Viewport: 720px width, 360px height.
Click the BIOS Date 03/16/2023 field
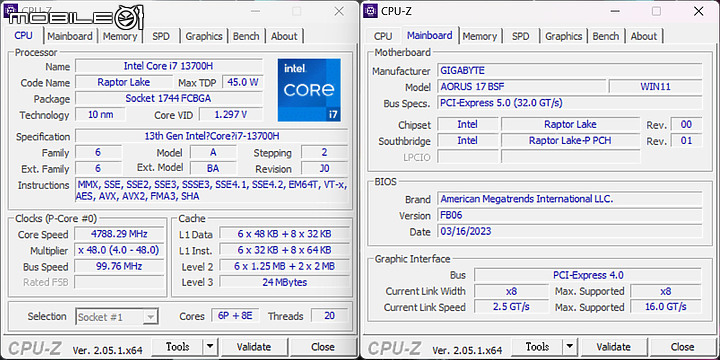[x=569, y=231]
